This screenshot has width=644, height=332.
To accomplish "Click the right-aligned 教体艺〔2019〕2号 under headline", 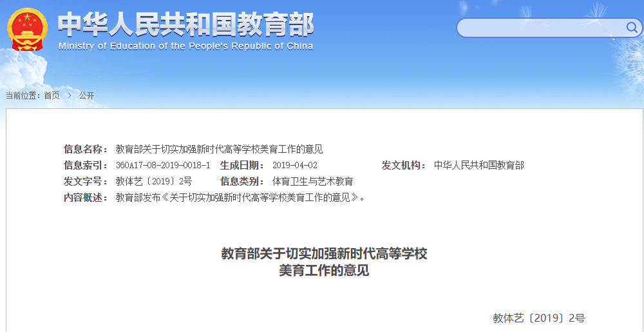I will click(x=539, y=318).
